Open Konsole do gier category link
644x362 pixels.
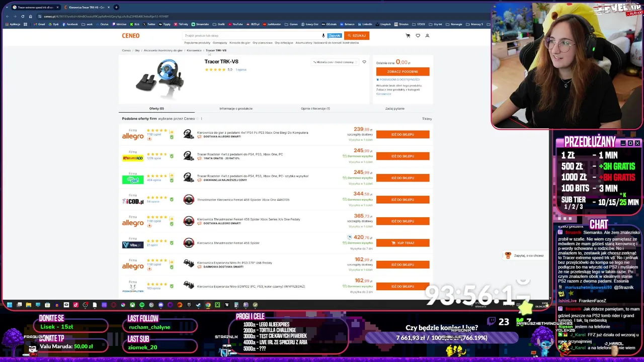240,43
